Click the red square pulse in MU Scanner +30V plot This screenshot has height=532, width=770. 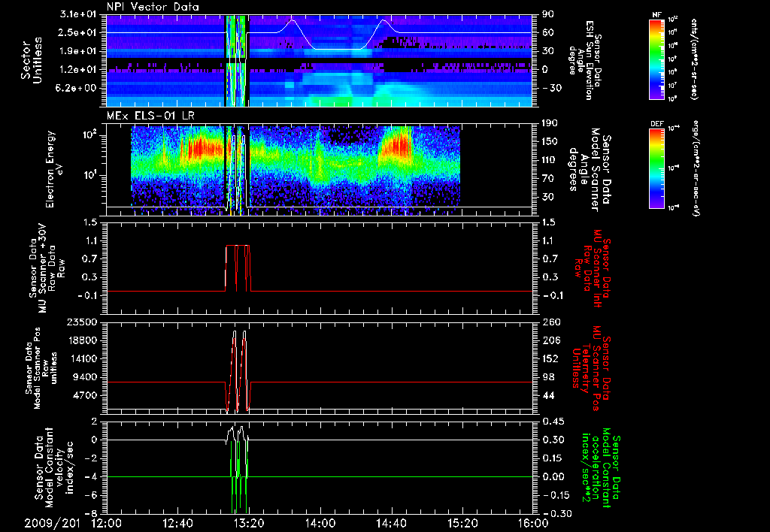tap(238, 268)
